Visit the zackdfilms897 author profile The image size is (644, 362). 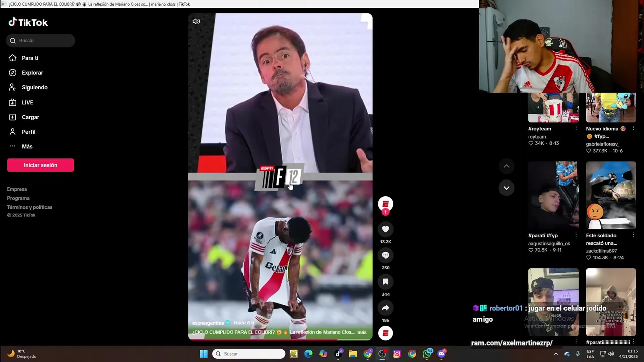coord(601,251)
